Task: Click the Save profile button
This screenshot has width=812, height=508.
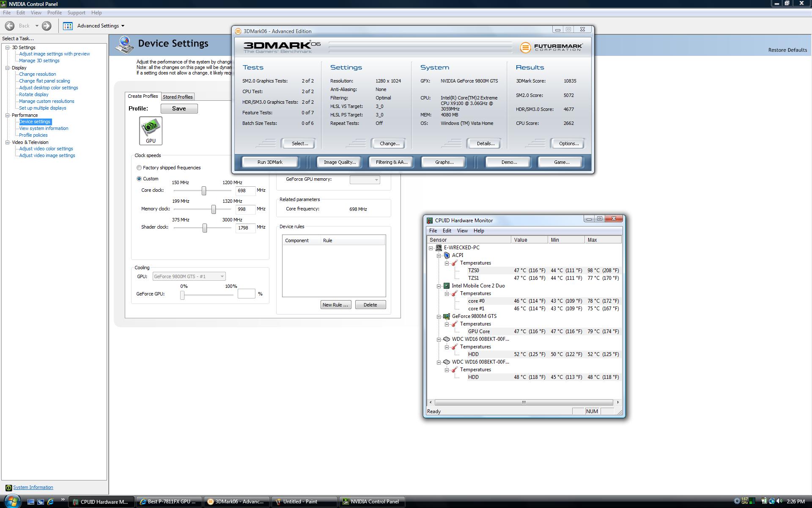Action: coord(179,109)
